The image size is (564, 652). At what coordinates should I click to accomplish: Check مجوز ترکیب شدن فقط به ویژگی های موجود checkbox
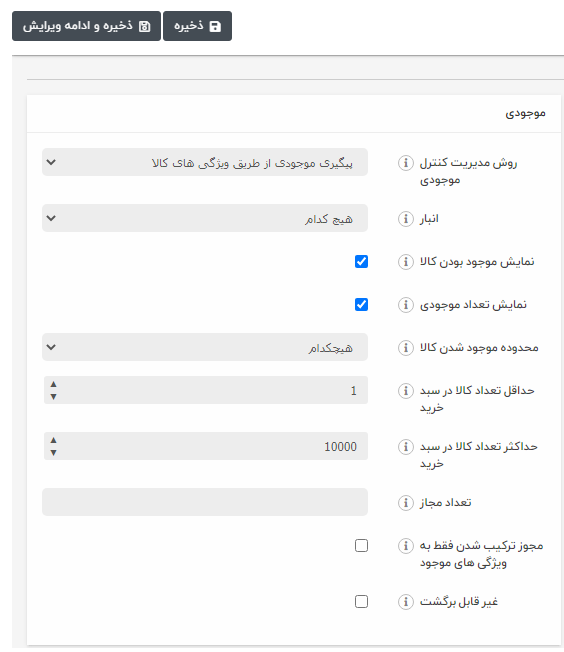click(x=361, y=546)
